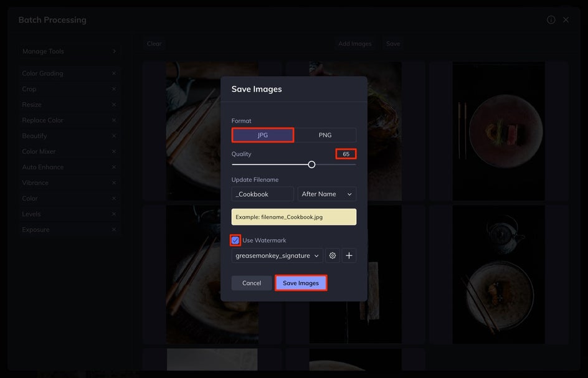Remove the Auto Enhance tool
The height and width of the screenshot is (378, 588).
coord(114,168)
